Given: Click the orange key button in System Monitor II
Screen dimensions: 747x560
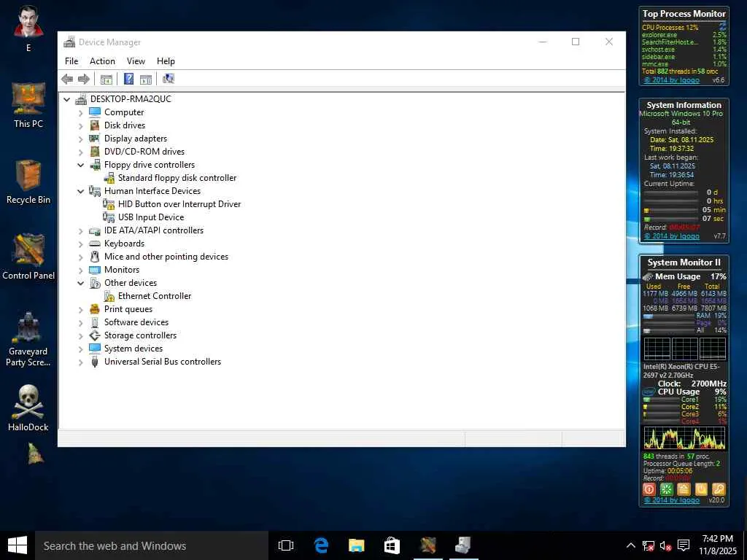Looking at the screenshot, I should coord(719,489).
